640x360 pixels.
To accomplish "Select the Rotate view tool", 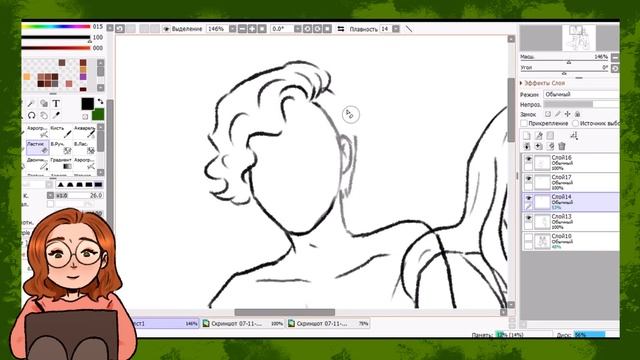I will click(31, 116).
